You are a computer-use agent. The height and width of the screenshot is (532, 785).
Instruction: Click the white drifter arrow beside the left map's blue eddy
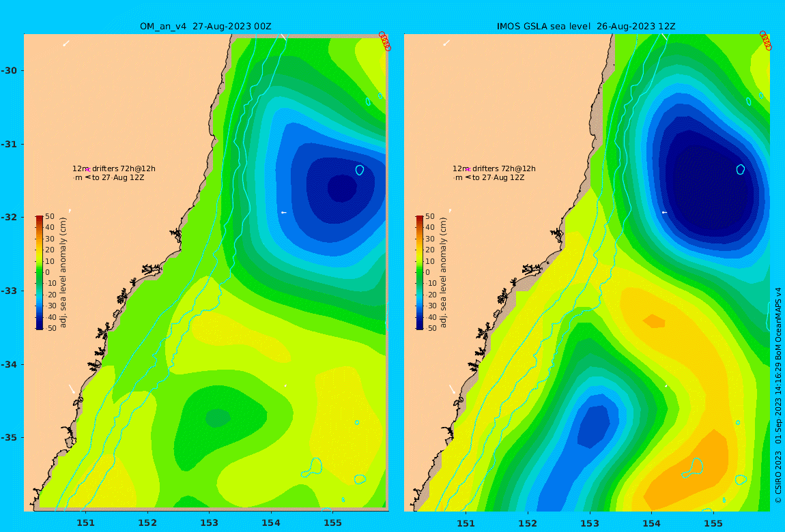(284, 213)
